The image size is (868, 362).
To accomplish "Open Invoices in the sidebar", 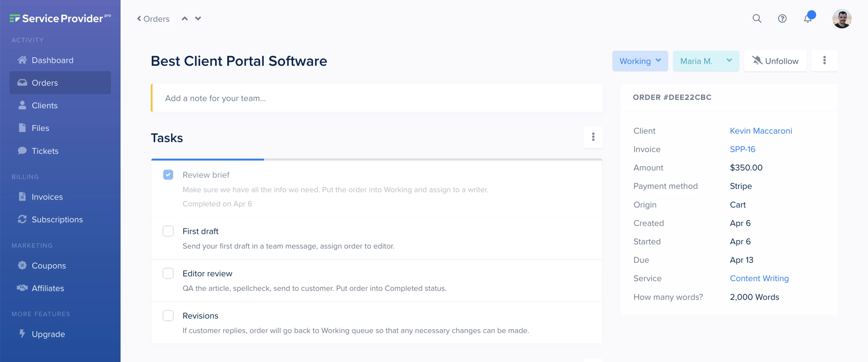I will coord(60,197).
